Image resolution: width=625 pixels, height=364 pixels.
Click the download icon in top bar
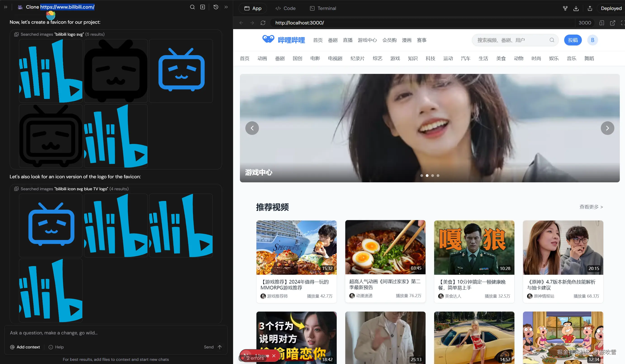576,8
